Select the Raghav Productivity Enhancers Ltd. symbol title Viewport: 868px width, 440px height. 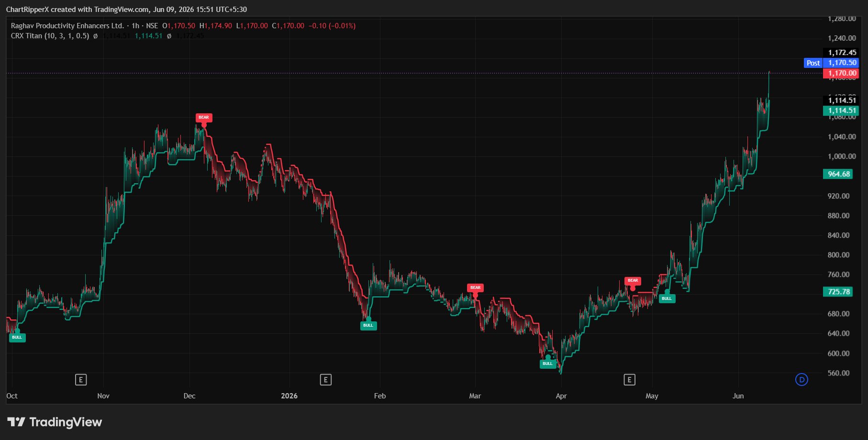tap(67, 26)
